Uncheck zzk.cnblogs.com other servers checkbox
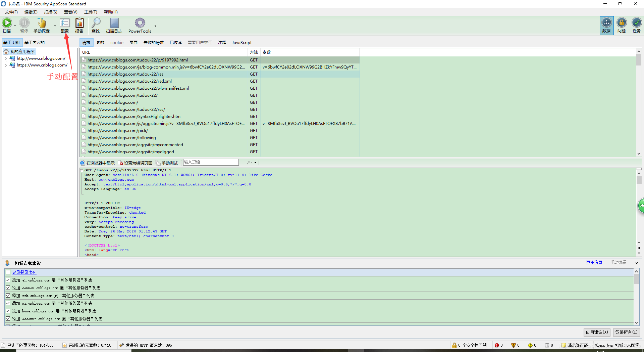The height and width of the screenshot is (352, 644). (8, 295)
